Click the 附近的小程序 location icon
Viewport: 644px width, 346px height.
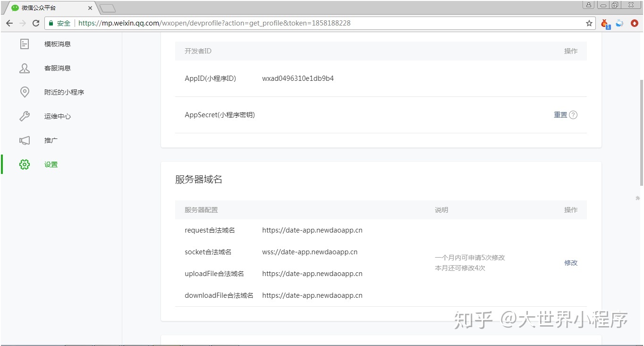coord(25,92)
